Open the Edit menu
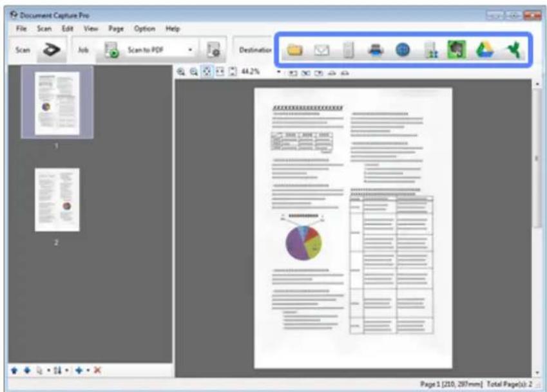The width and height of the screenshot is (547, 392). tap(68, 28)
